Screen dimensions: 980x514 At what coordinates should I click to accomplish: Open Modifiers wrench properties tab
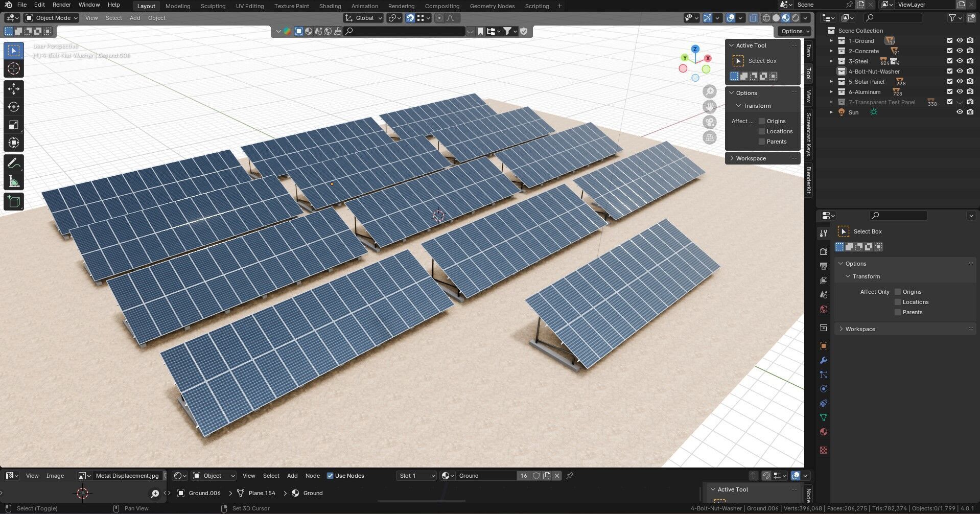(x=823, y=360)
